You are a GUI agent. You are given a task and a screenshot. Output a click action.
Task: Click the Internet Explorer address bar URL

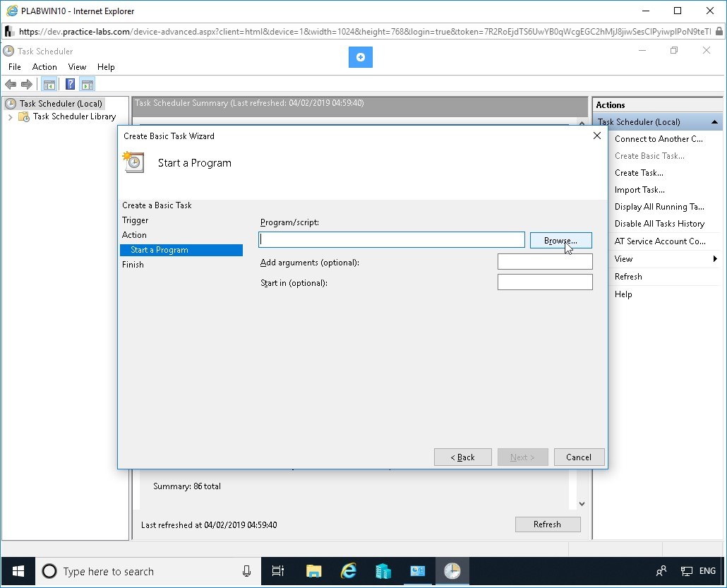(x=364, y=32)
